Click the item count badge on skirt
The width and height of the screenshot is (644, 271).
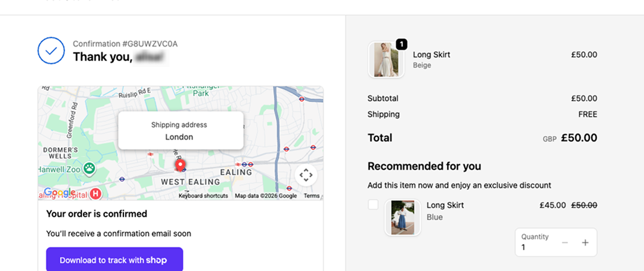tap(401, 44)
